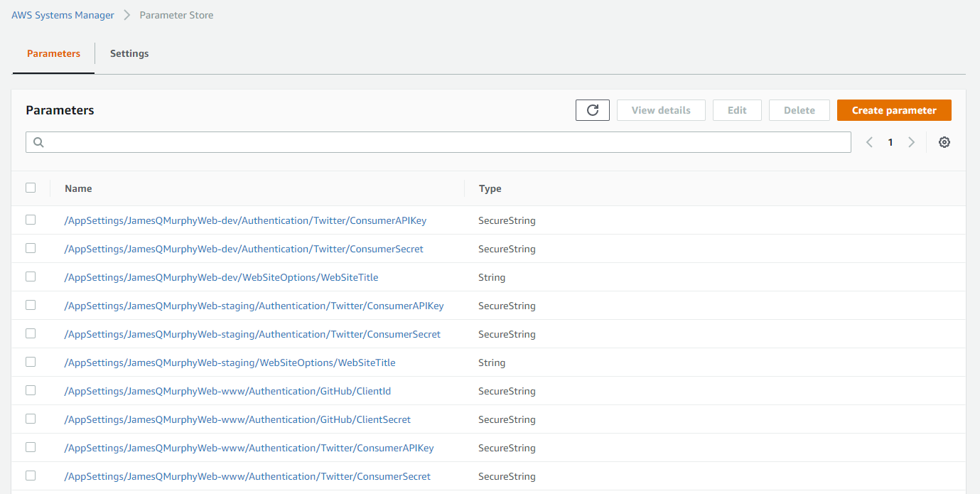The width and height of the screenshot is (980, 494).
Task: Open table preferences gear icon
Action: click(944, 142)
